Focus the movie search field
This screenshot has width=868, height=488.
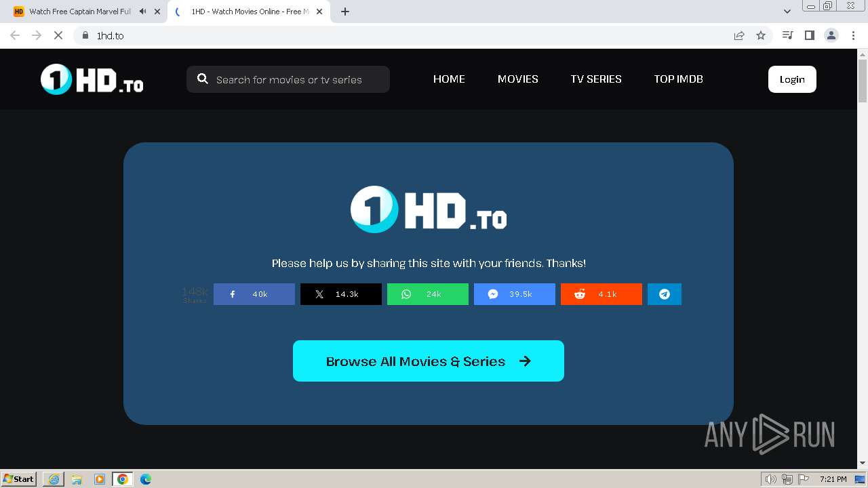coord(288,79)
